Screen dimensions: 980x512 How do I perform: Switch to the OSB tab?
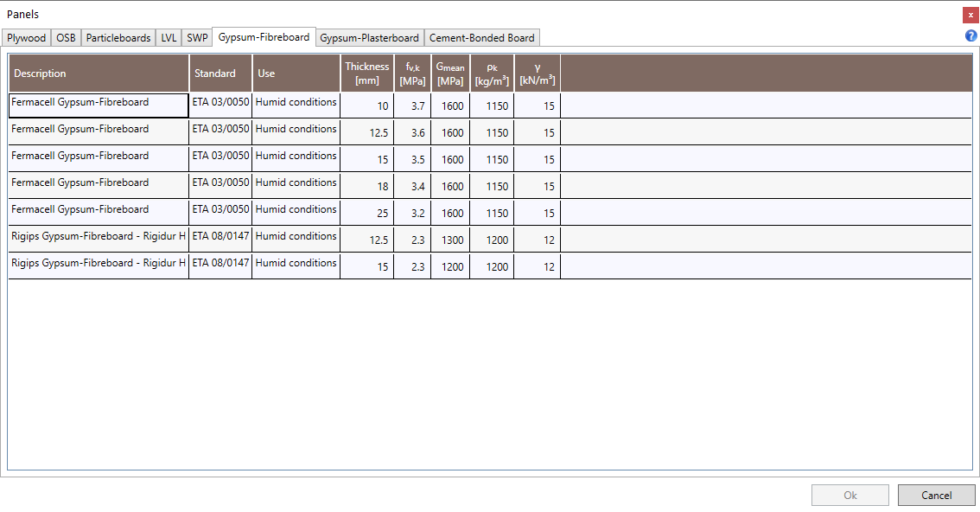pos(66,37)
